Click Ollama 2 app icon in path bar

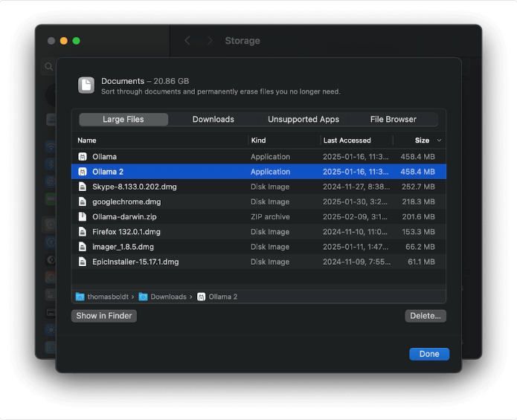coord(201,297)
